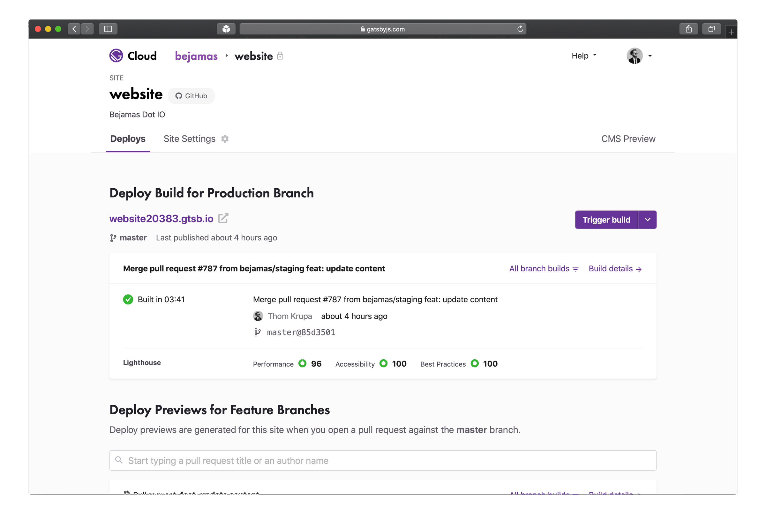766x532 pixels.
Task: Click the Safari share icon
Action: (x=688, y=29)
